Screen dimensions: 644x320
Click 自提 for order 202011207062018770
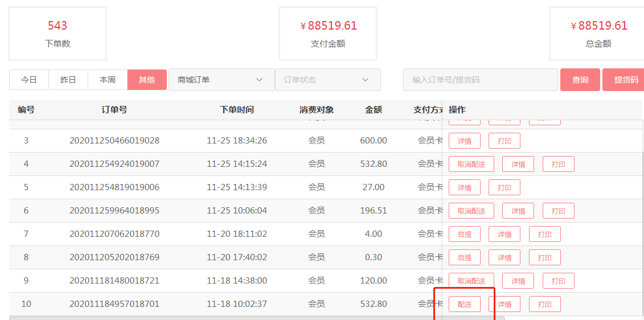(465, 235)
